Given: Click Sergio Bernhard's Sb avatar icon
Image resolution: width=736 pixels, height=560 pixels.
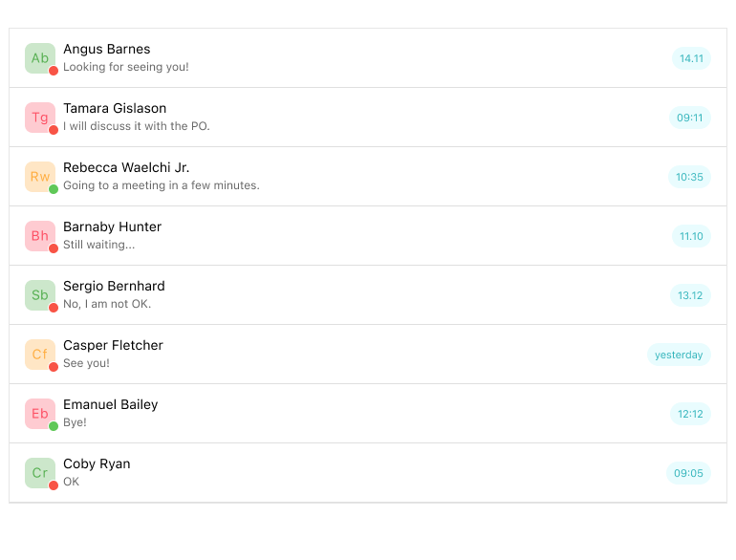Looking at the screenshot, I should [39, 294].
